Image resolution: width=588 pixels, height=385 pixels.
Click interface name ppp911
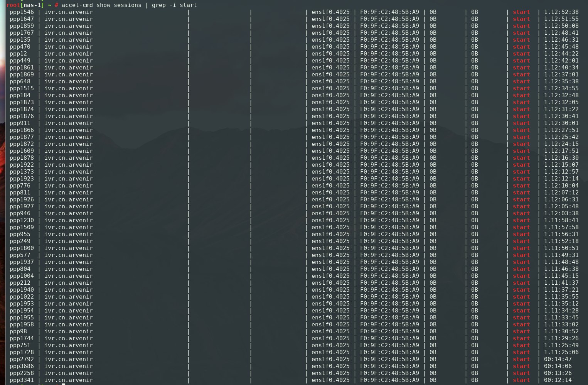point(20,123)
